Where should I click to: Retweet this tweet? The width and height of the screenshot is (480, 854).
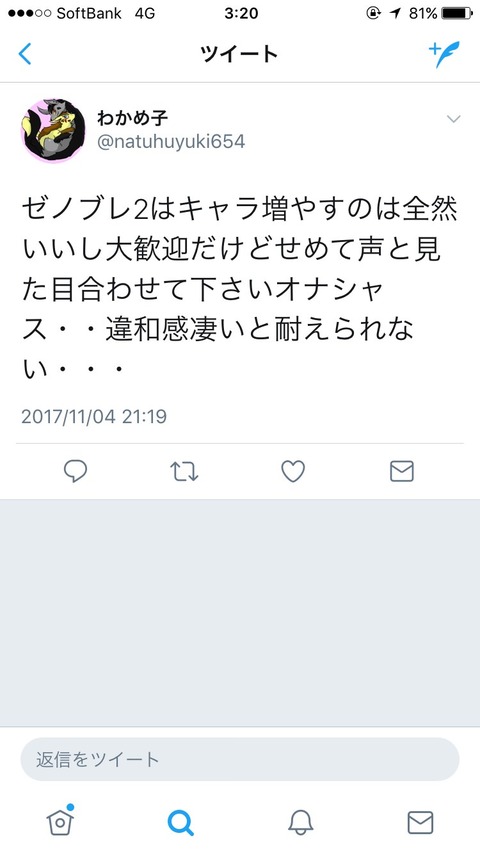(184, 472)
